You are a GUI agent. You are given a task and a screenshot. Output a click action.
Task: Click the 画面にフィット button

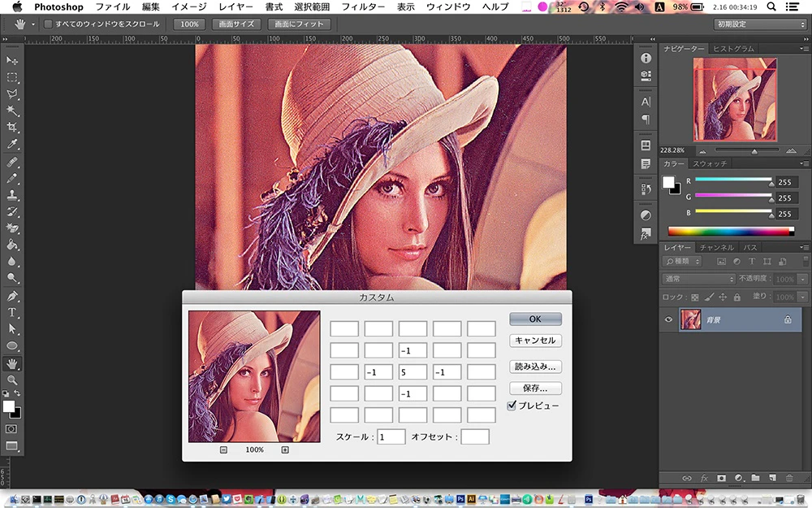point(299,24)
